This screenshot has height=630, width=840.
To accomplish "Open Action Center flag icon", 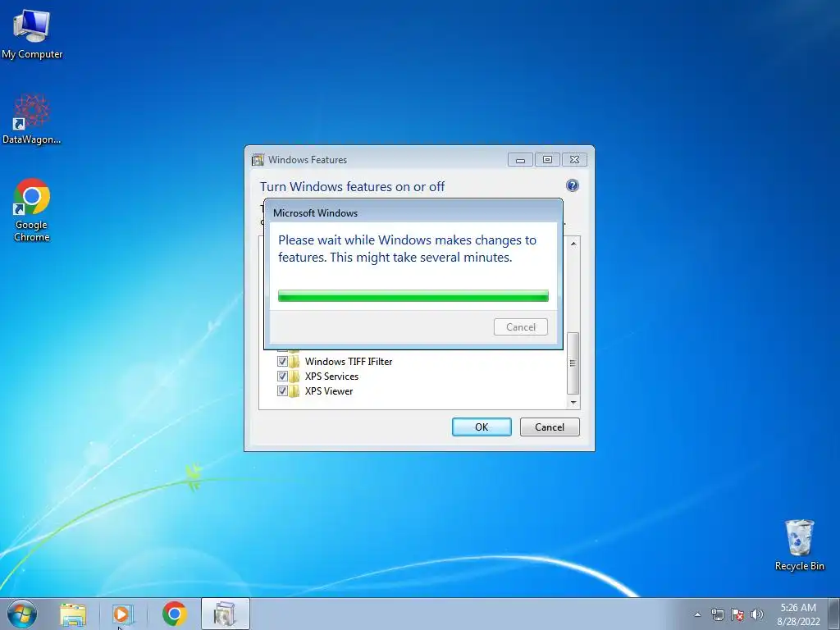I will click(737, 614).
